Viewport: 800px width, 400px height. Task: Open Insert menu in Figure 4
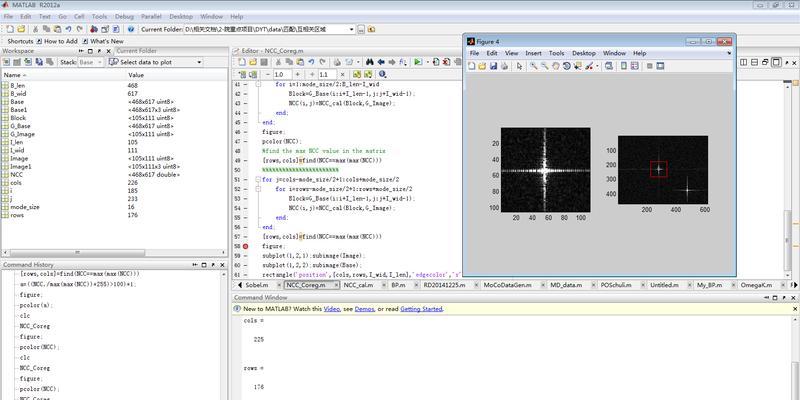tap(533, 53)
